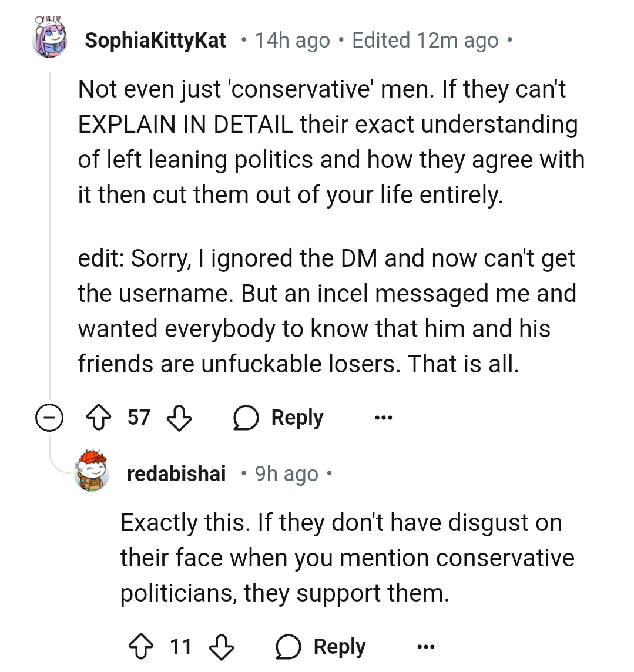Click the 9h ago timestamp
Image resolution: width=634 pixels, height=672 pixels.
[x=287, y=474]
